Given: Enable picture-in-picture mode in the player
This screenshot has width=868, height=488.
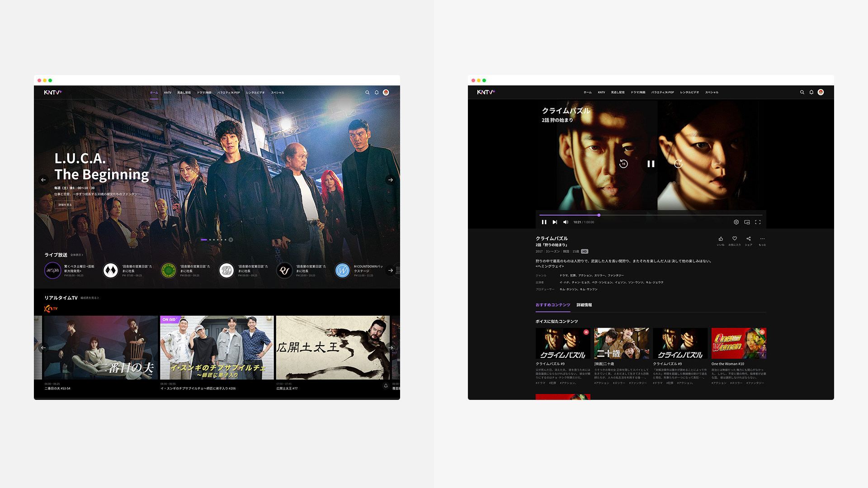Looking at the screenshot, I should coord(747,222).
